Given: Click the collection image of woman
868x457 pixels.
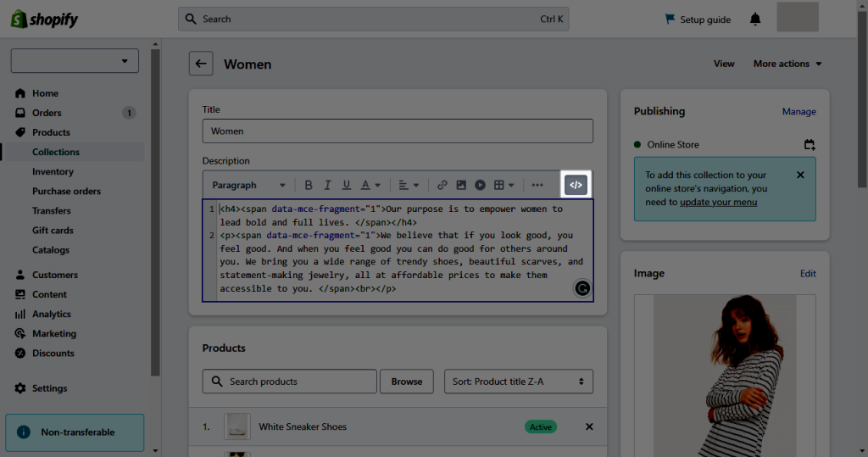Looking at the screenshot, I should coord(725,376).
